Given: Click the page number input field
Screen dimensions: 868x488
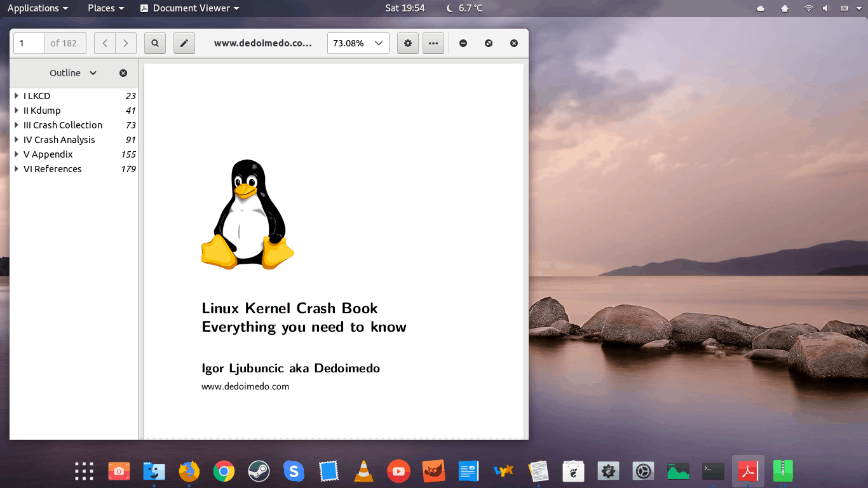Looking at the screenshot, I should pyautogui.click(x=29, y=43).
